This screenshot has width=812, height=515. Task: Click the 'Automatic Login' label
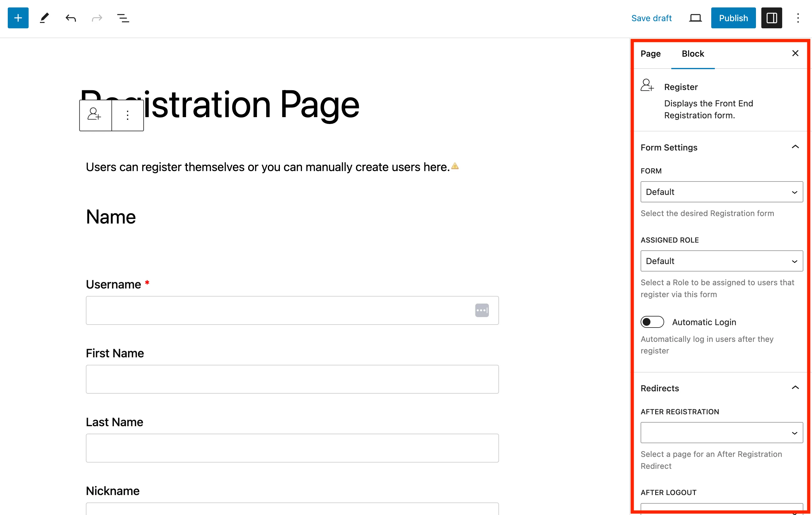(704, 322)
